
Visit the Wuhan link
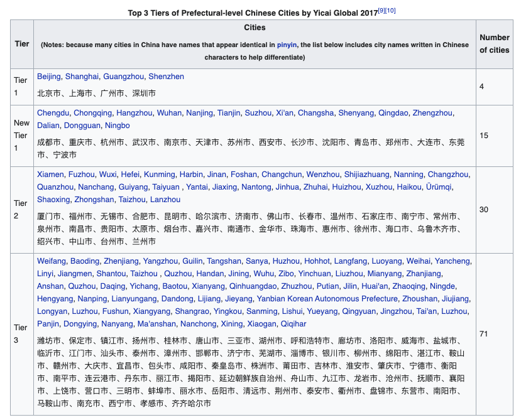pos(169,113)
